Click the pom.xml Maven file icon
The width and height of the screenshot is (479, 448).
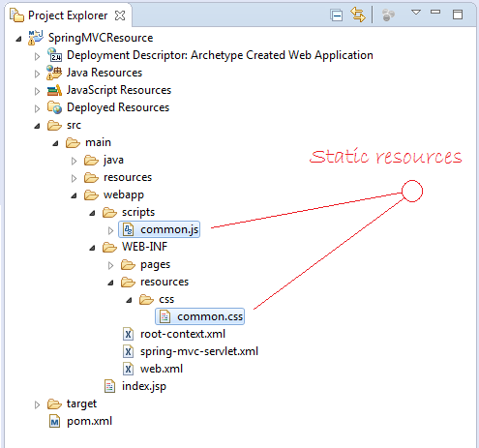(x=55, y=421)
